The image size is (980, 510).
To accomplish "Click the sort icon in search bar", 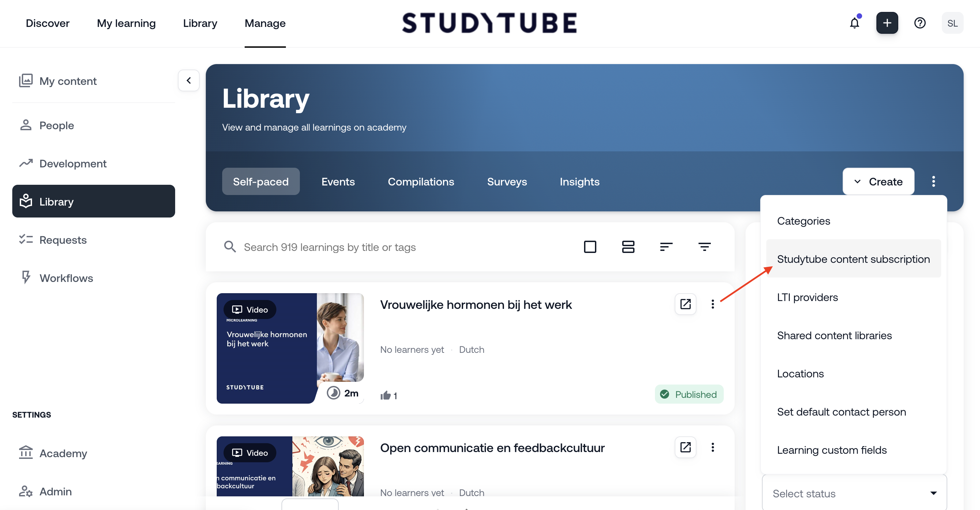I will (x=666, y=247).
